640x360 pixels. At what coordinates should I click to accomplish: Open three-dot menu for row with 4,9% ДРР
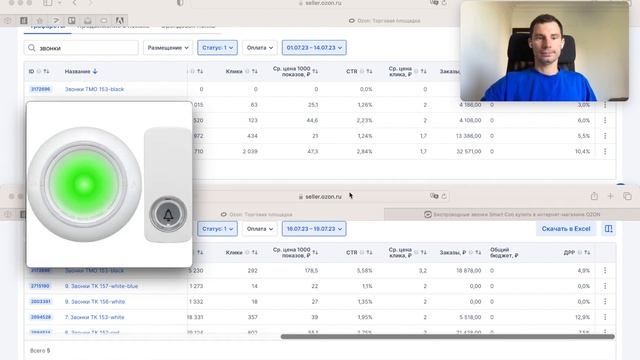(x=605, y=271)
